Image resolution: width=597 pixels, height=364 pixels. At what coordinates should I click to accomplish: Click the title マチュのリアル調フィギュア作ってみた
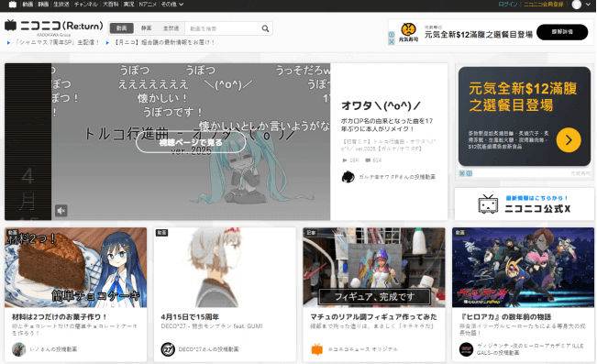pos(373,317)
